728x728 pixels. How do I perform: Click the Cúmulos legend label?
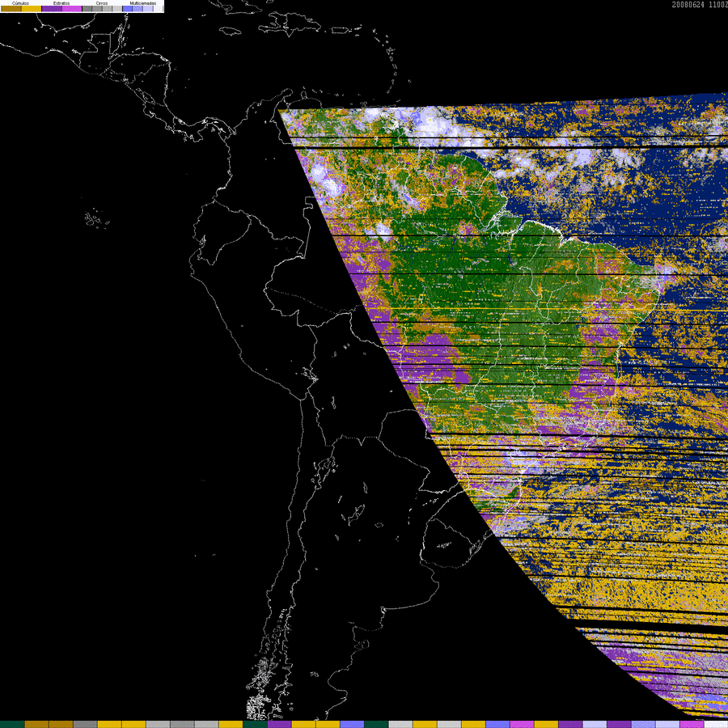20,3
